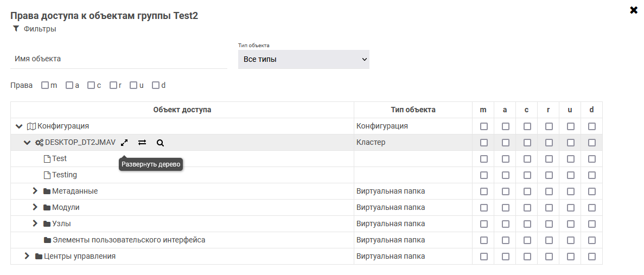
Task: Click the magnifier search icon in cluster row
Action: coord(160,143)
